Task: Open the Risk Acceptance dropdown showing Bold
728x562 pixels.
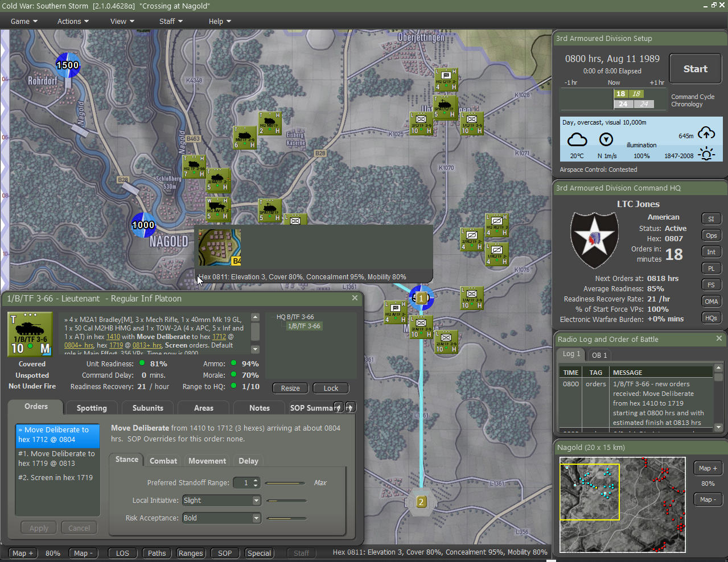Action: coord(221,518)
